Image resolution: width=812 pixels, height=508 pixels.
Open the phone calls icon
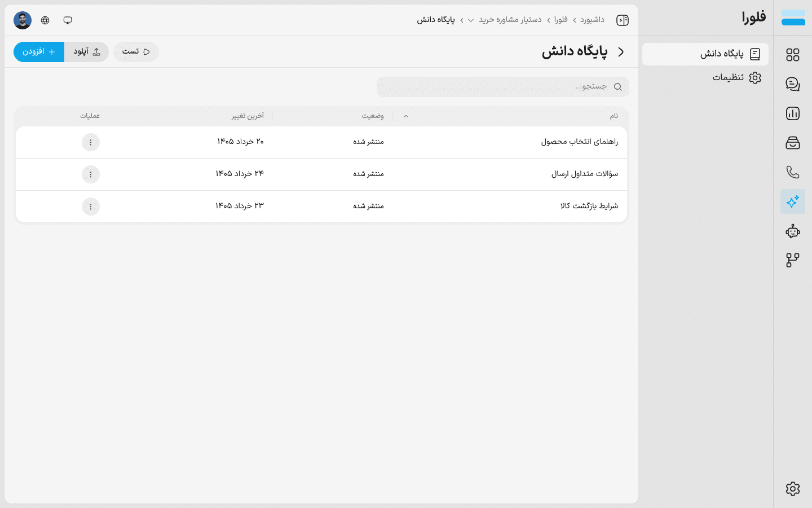point(793,172)
